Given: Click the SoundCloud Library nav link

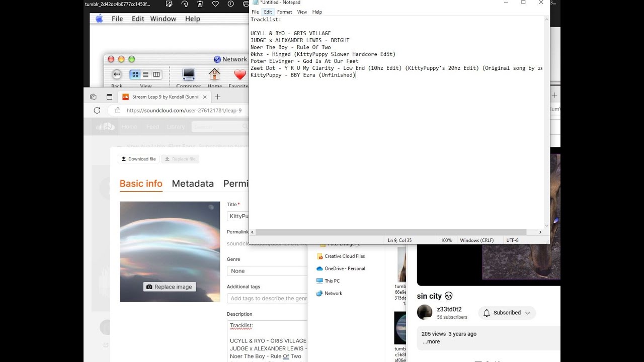Looking at the screenshot, I should [x=176, y=127].
